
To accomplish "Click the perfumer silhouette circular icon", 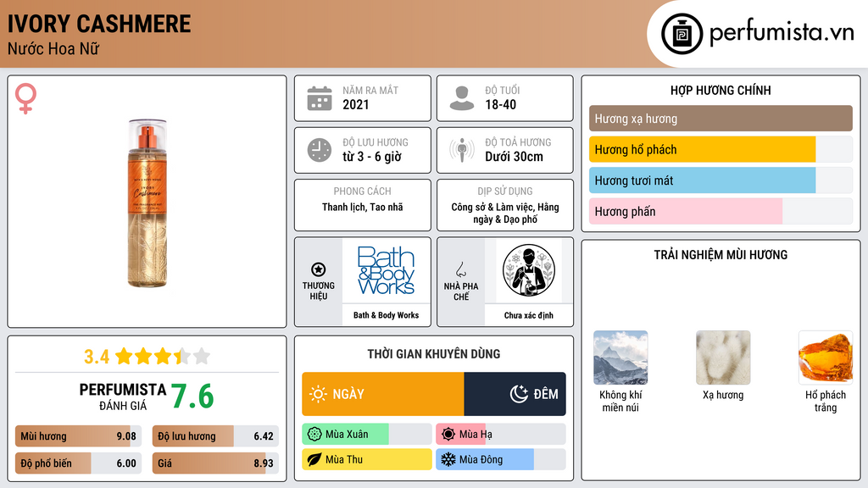I will pos(529,270).
